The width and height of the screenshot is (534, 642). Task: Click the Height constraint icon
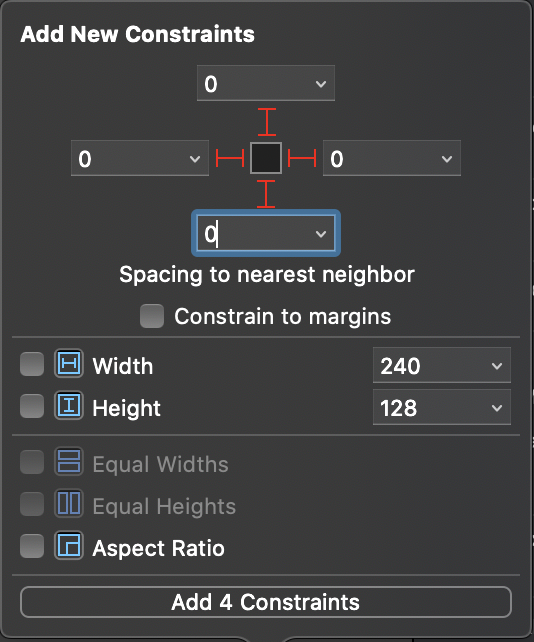click(x=69, y=405)
